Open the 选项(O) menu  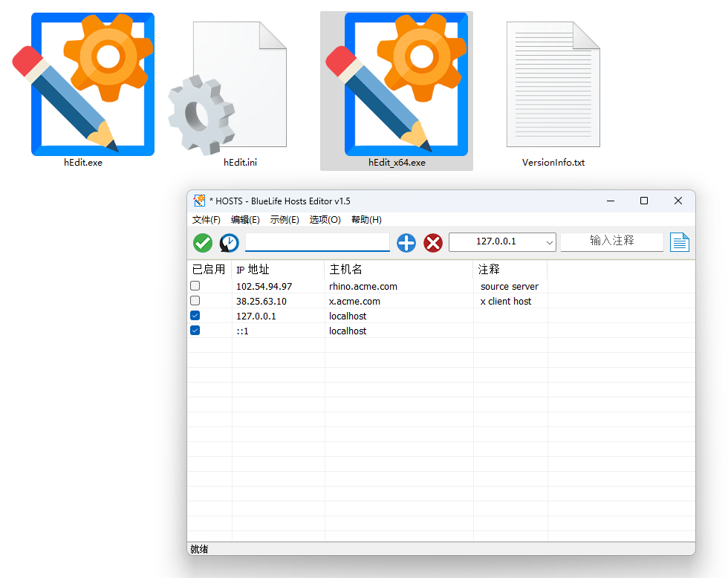pos(325,220)
